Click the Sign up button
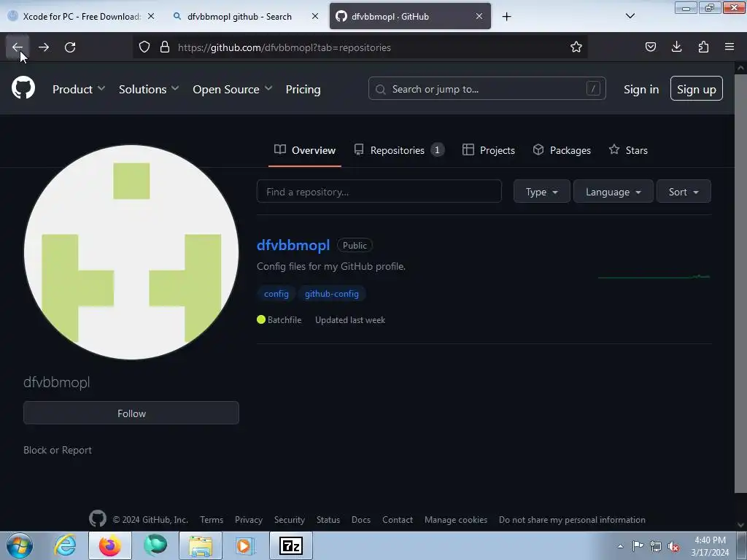The width and height of the screenshot is (747, 560). tap(697, 88)
